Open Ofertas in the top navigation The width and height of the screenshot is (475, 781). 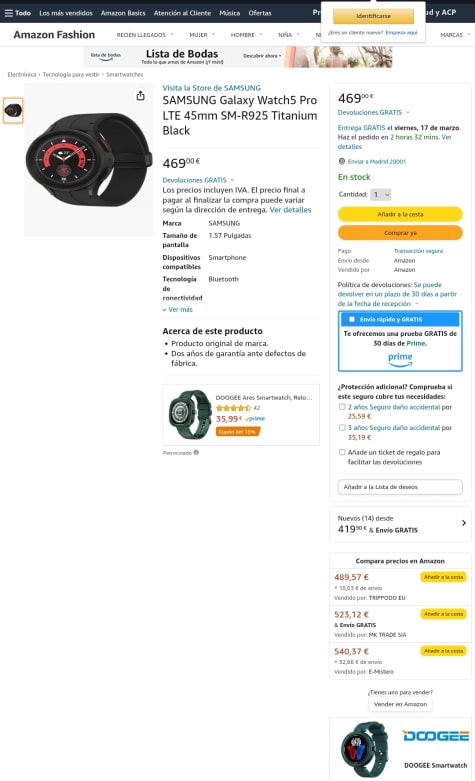point(260,13)
